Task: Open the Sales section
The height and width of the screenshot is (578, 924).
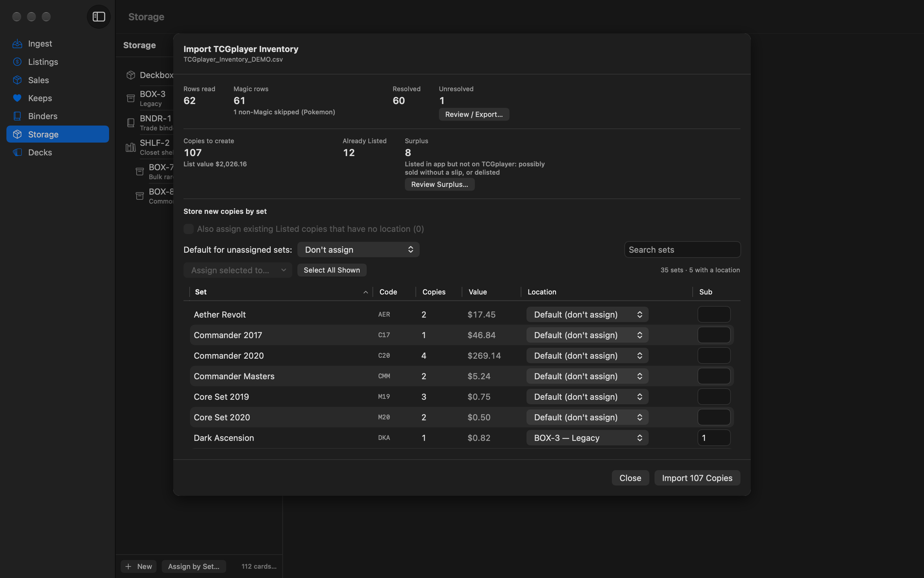Action: click(58, 80)
